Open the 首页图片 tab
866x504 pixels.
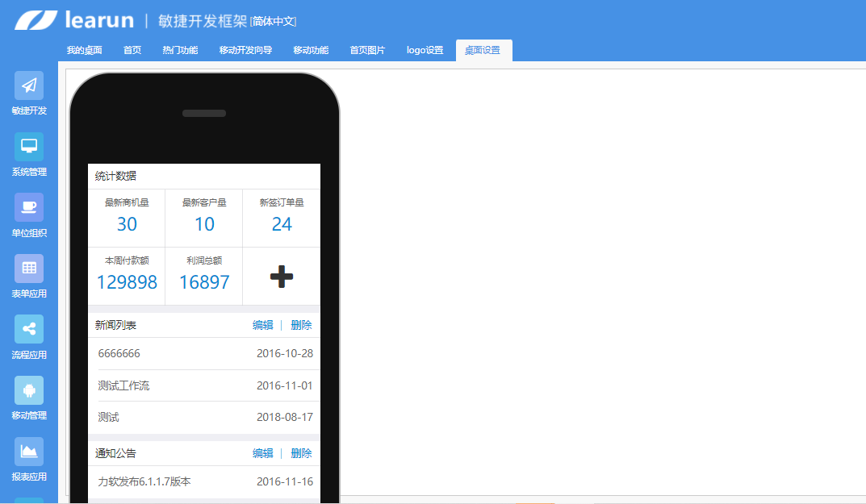tap(367, 50)
